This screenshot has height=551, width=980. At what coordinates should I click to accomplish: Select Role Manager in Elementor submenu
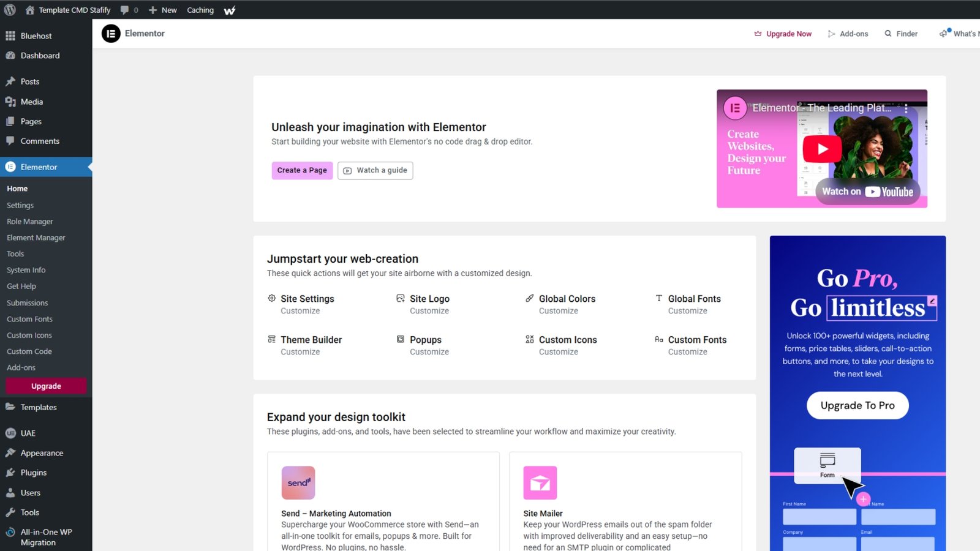pos(30,222)
